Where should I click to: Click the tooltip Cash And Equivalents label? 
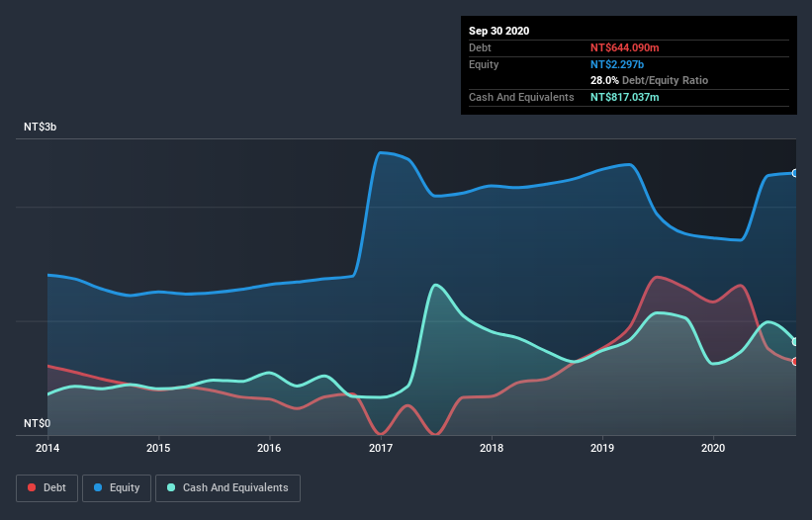pos(521,97)
